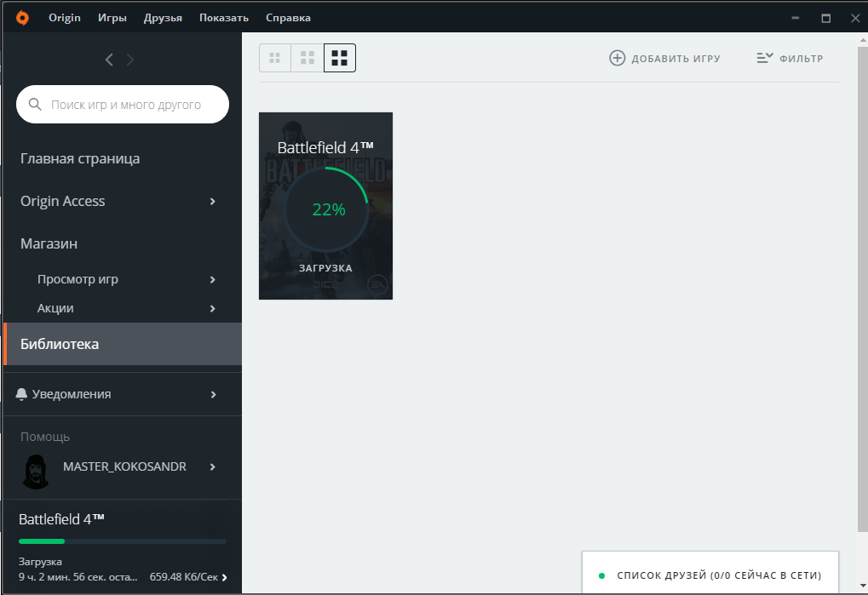
Task: Switch to small tile view
Action: [x=274, y=58]
